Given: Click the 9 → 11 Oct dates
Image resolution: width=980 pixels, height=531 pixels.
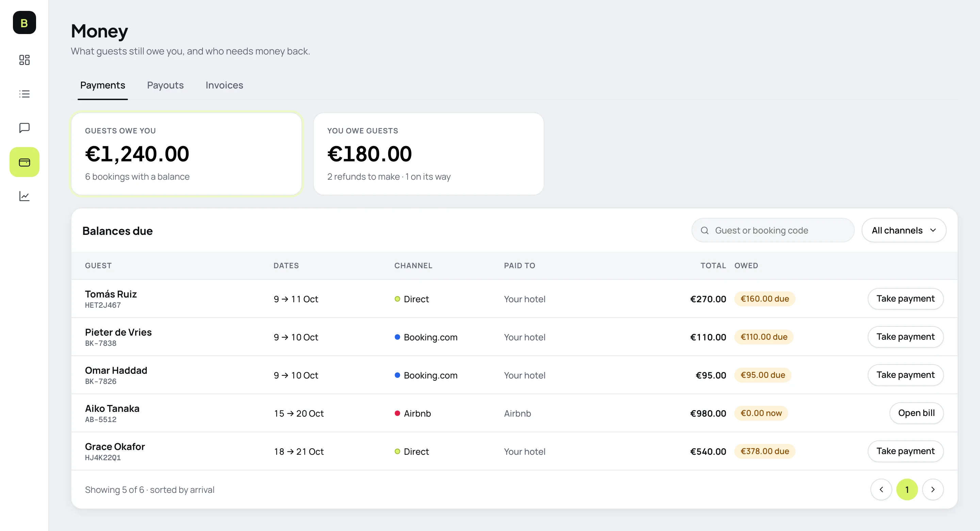Looking at the screenshot, I should point(296,299).
